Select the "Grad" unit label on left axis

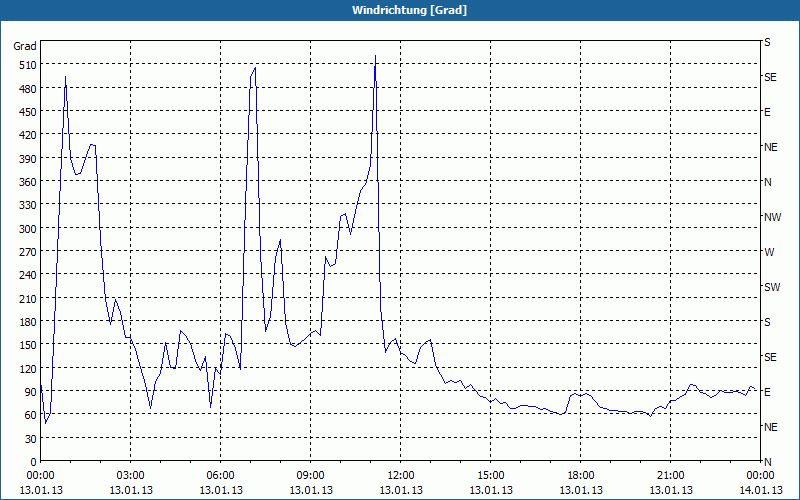[x=25, y=46]
